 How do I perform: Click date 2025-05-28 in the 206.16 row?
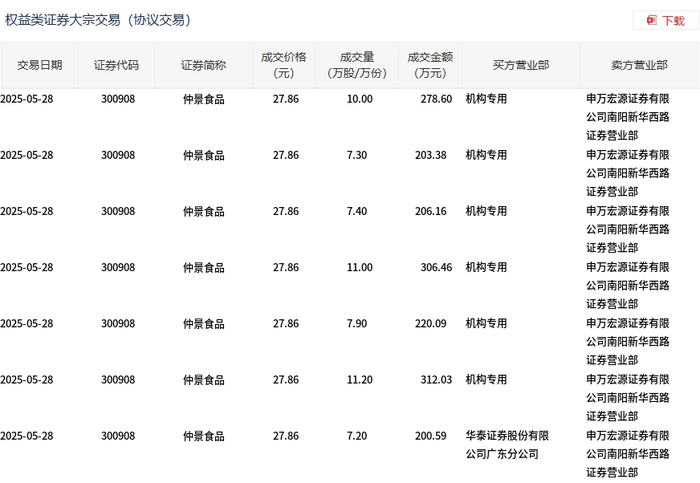coord(27,211)
